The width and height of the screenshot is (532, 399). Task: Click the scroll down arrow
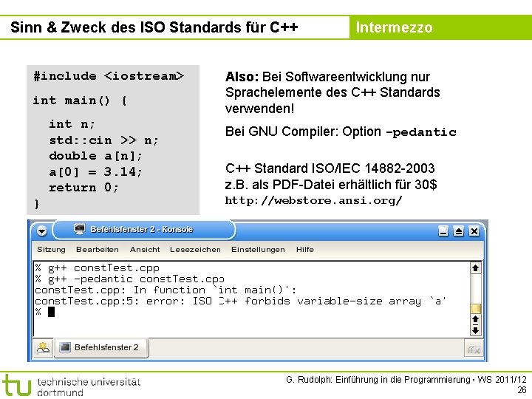point(475,330)
